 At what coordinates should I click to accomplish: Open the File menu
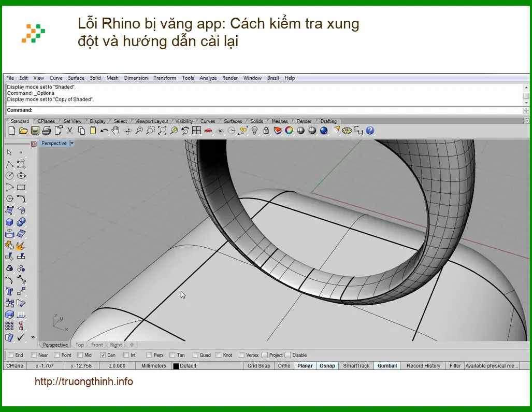(x=10, y=78)
